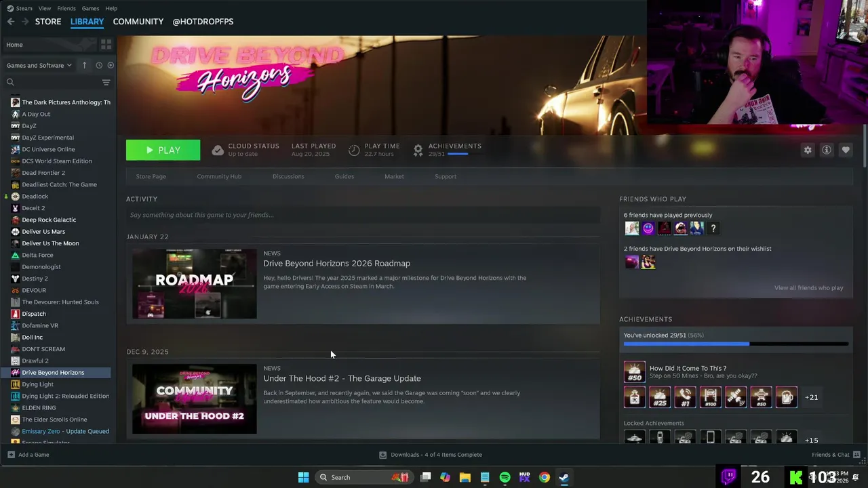
Task: Open the Games menu
Action: 90,8
